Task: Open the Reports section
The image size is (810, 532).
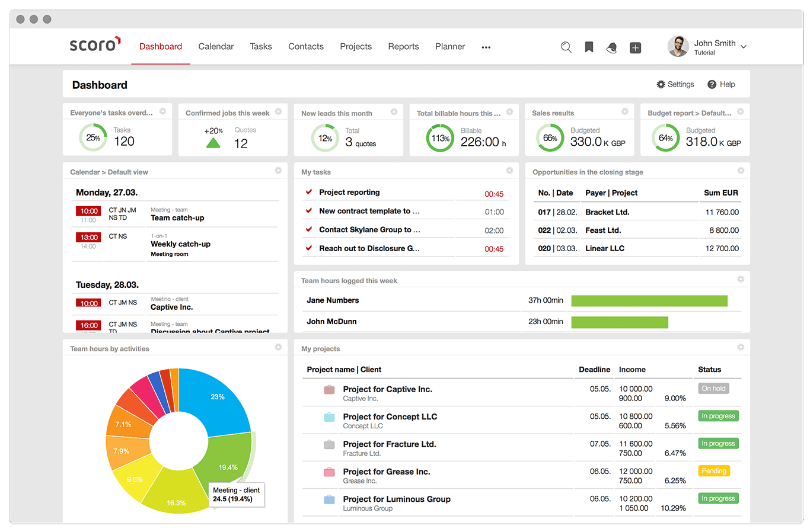Action: coord(403,46)
